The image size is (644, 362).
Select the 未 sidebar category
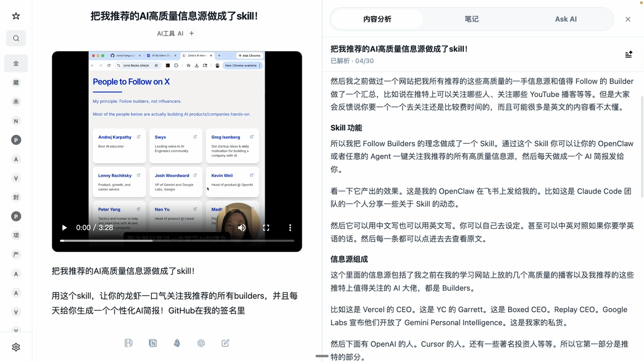(16, 102)
